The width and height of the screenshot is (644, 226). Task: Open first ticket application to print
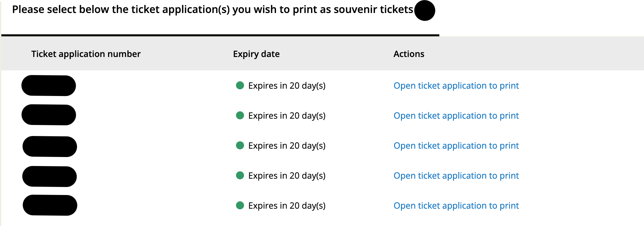[x=456, y=86]
